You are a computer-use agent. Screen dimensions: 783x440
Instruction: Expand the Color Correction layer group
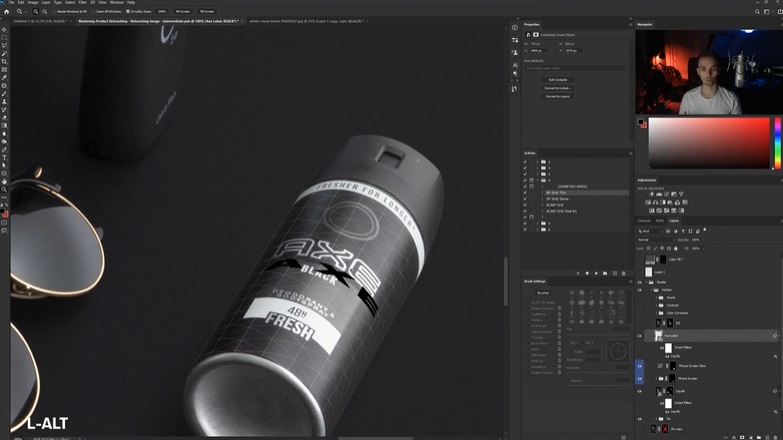[x=656, y=313]
